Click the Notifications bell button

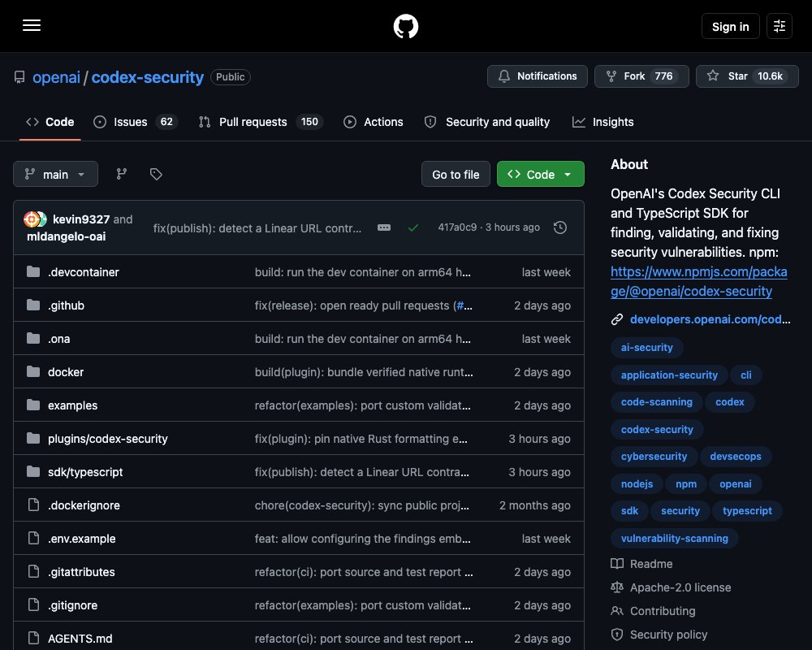(537, 76)
